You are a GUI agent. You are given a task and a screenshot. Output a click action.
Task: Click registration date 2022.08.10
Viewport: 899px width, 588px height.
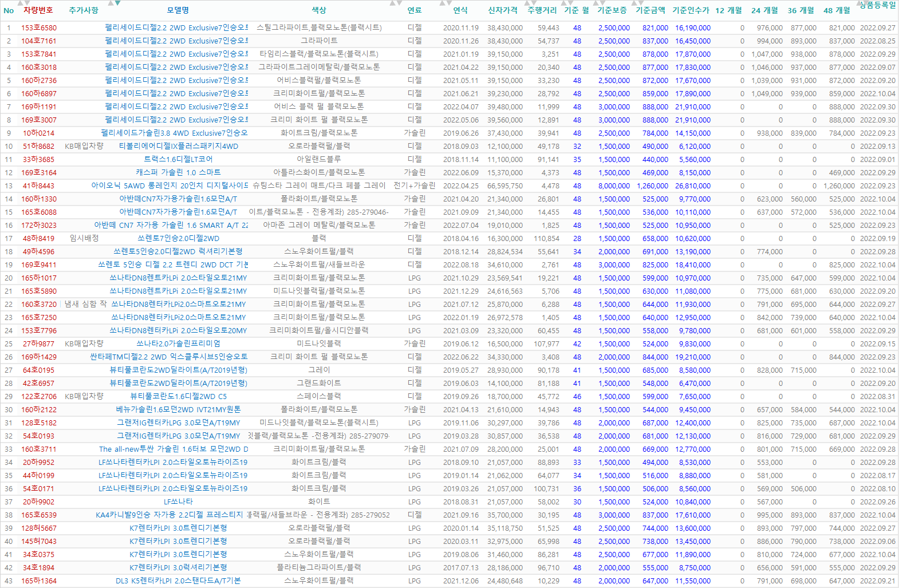click(x=878, y=488)
